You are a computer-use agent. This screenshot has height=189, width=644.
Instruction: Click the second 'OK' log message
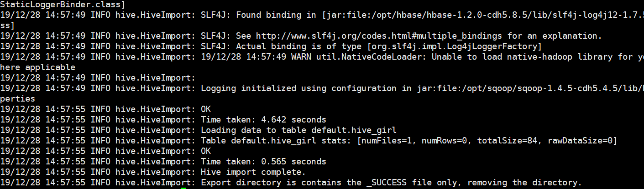pos(206,151)
